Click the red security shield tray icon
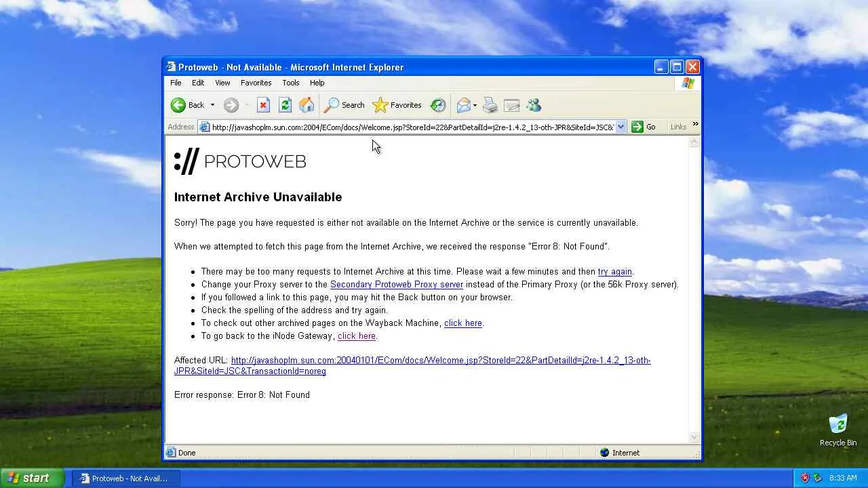This screenshot has width=868, height=488. (805, 478)
